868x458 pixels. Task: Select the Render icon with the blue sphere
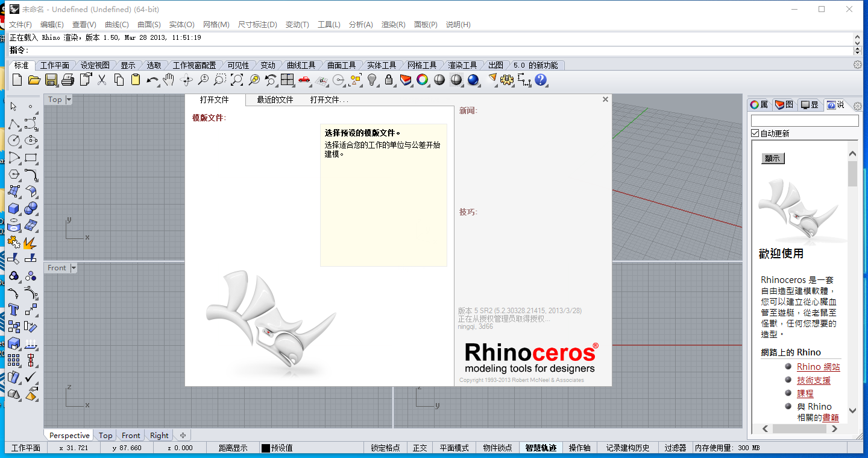tap(473, 80)
